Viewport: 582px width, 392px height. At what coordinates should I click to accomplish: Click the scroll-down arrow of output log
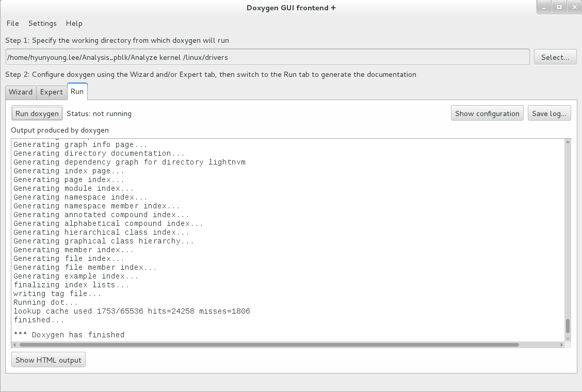click(x=568, y=338)
